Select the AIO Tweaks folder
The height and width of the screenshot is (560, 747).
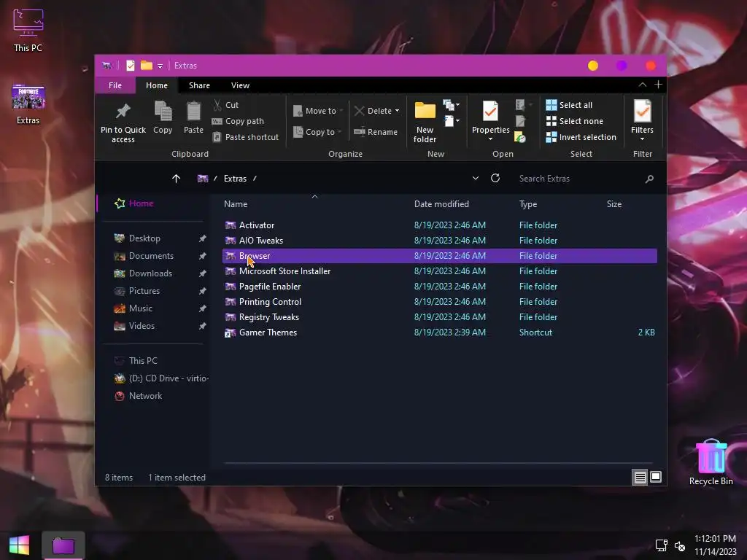439,241
